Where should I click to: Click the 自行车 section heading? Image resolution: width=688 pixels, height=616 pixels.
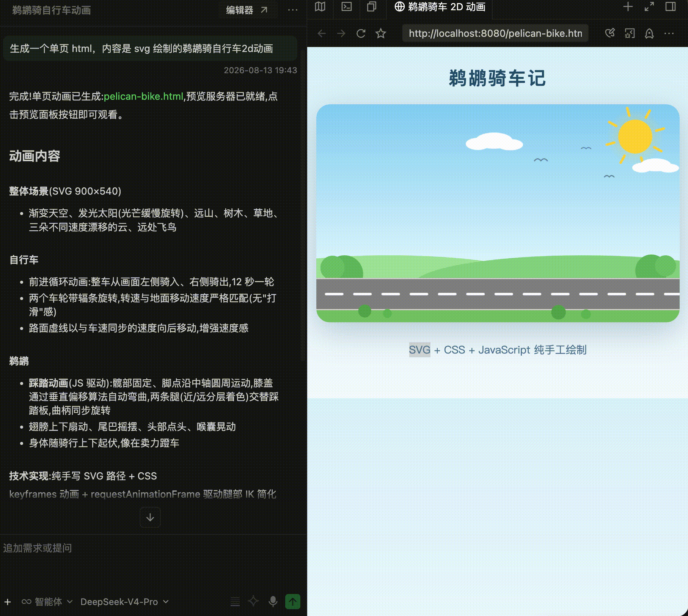(x=24, y=260)
